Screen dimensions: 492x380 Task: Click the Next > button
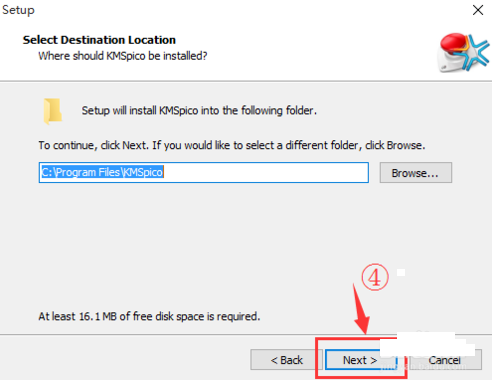pyautogui.click(x=361, y=360)
